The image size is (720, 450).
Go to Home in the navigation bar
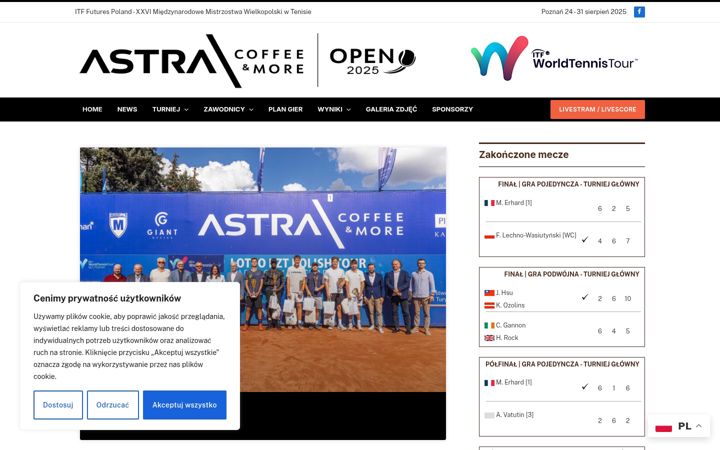92,109
